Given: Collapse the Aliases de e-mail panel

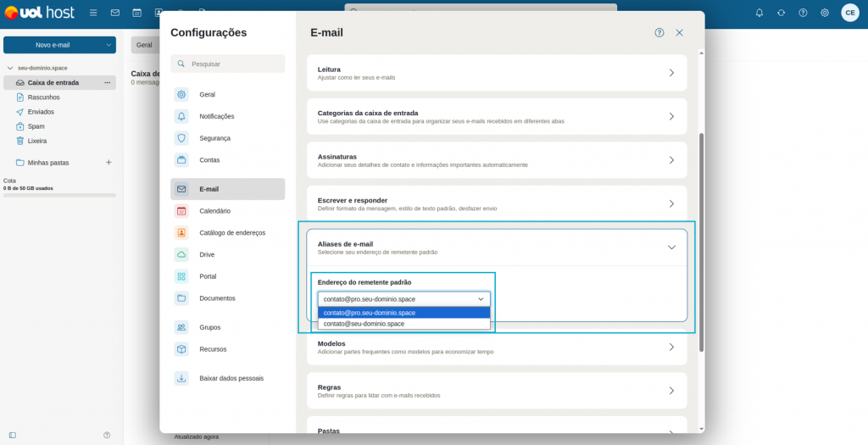Looking at the screenshot, I should pyautogui.click(x=497, y=248).
